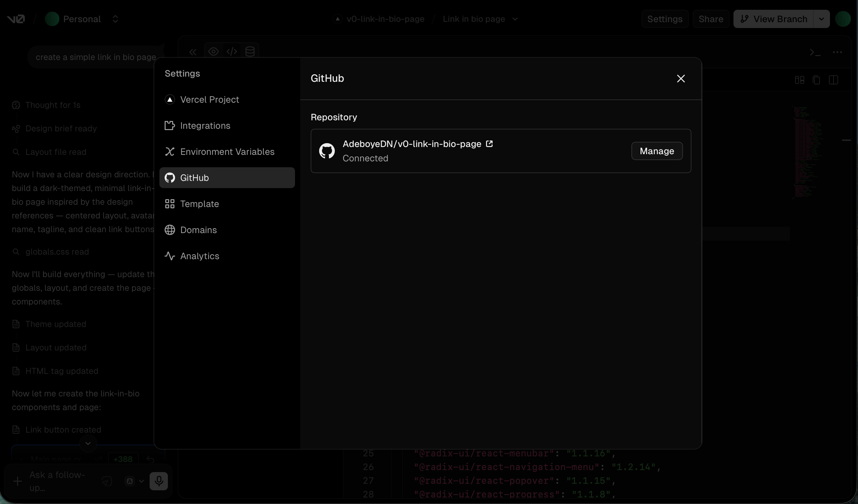Jump to latest message using down-chevron button

tap(88, 443)
